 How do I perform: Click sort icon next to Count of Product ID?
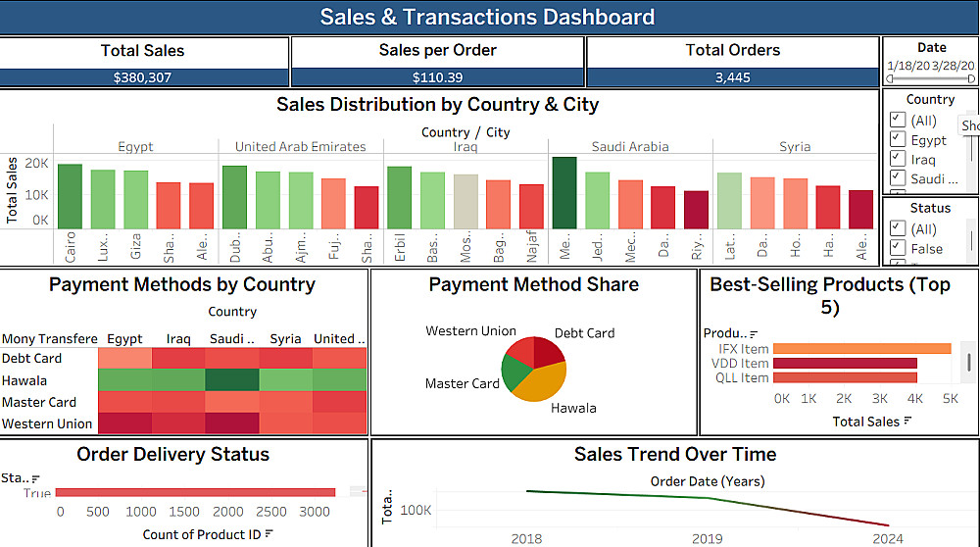(x=269, y=534)
